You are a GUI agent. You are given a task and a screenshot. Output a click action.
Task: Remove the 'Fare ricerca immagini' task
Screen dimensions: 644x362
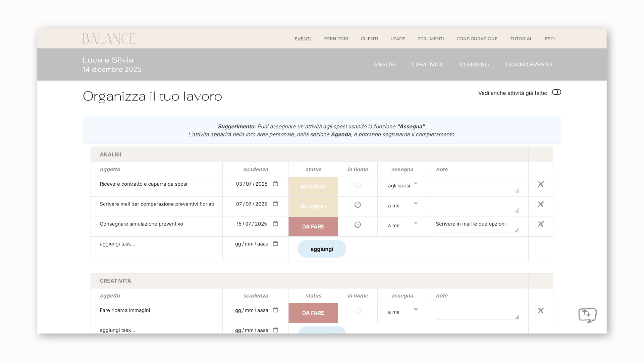[x=540, y=311]
